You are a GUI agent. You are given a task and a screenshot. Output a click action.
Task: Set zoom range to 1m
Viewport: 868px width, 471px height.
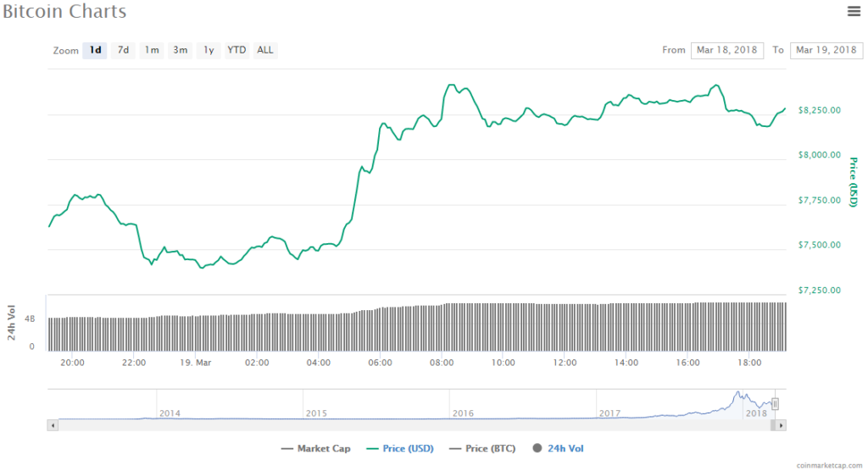(152, 50)
